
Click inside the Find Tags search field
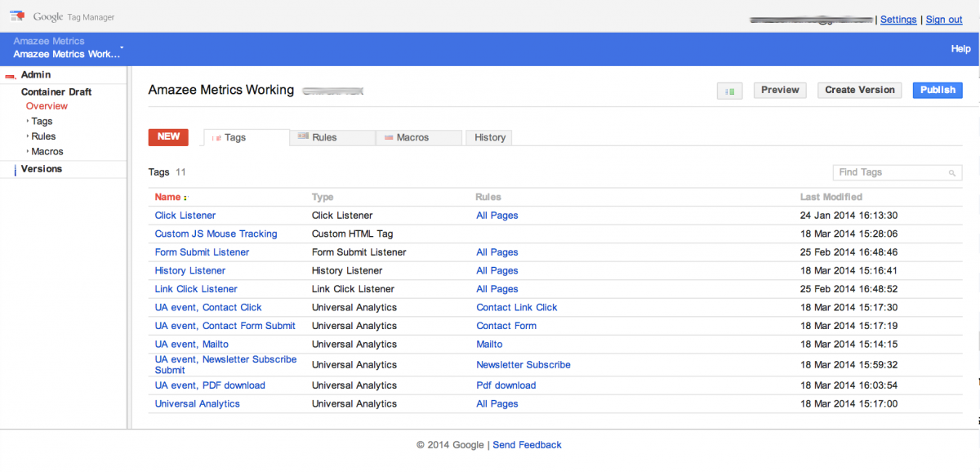pyautogui.click(x=890, y=172)
